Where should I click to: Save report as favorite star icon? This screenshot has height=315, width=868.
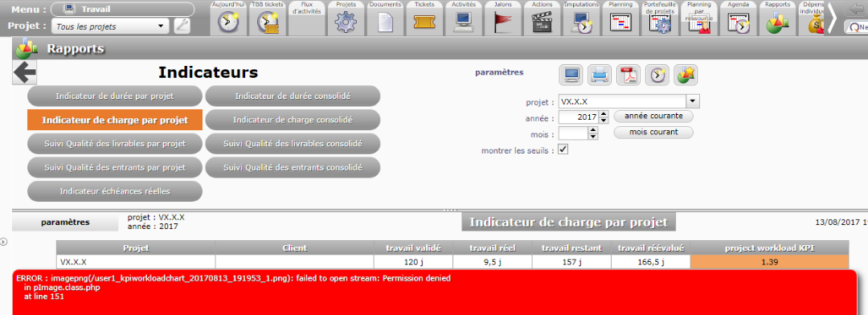(686, 74)
